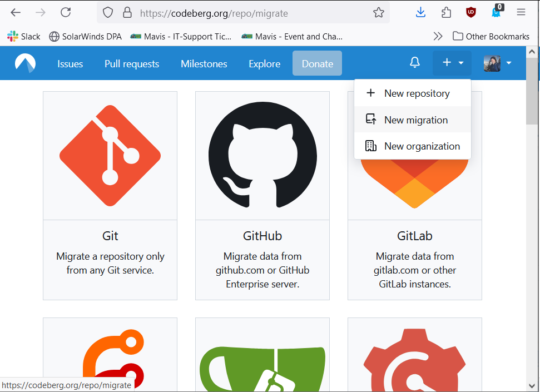The height and width of the screenshot is (392, 540).
Task: Open the downloads arrow icon
Action: coord(420,13)
